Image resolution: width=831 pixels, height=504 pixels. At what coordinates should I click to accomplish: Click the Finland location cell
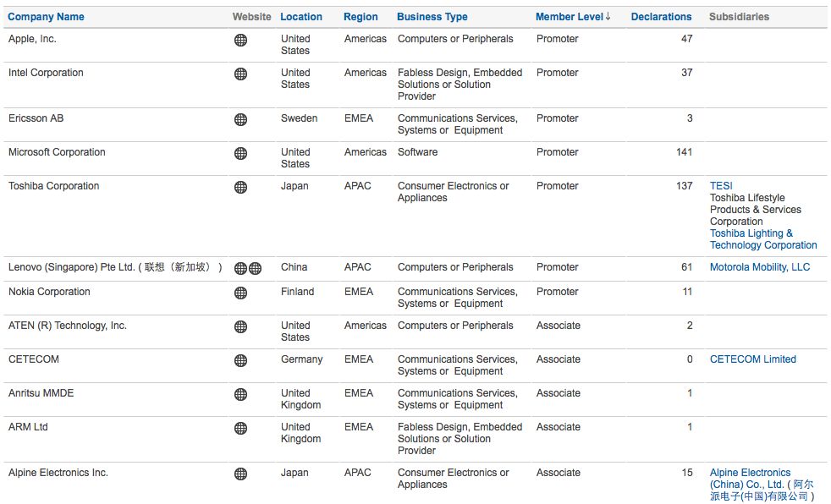point(297,292)
